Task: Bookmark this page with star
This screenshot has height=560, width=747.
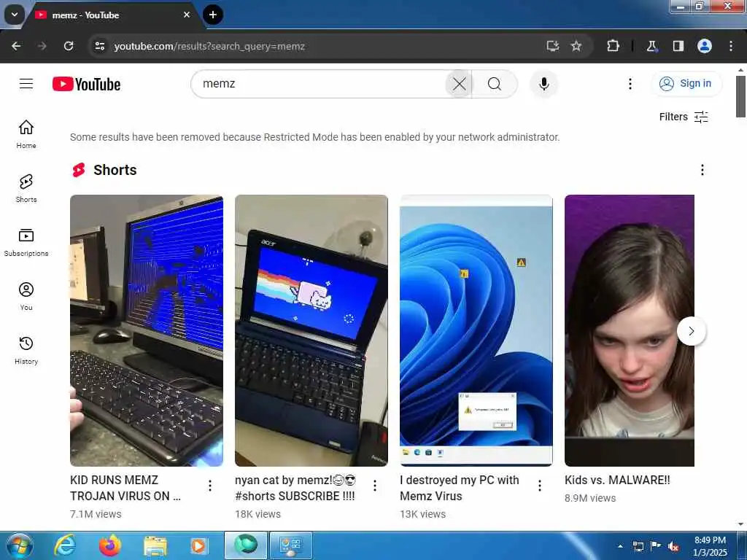Action: (x=576, y=46)
